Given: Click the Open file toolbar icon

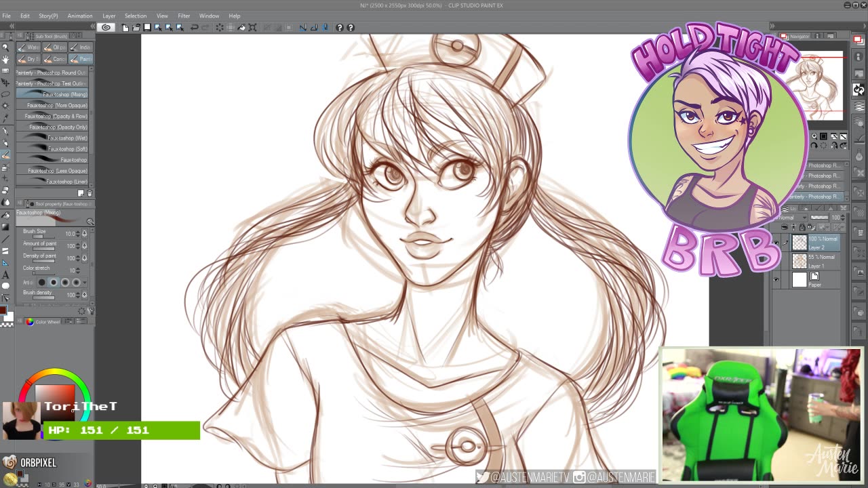Looking at the screenshot, I should [136, 27].
